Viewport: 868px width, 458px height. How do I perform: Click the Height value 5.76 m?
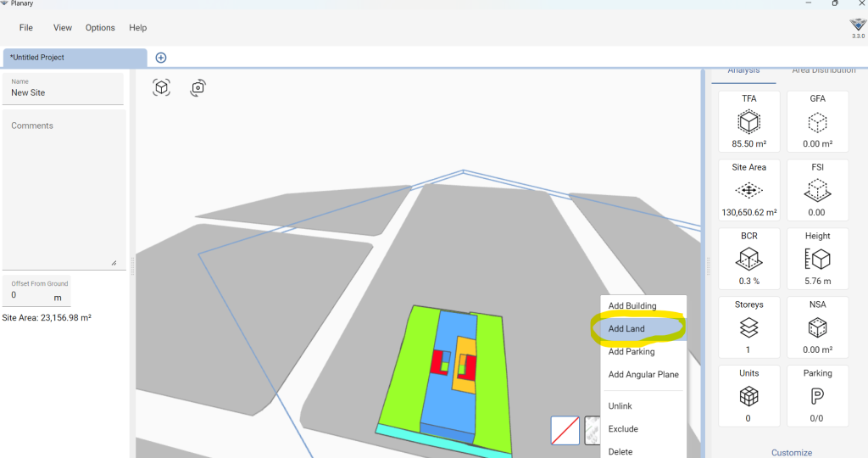(x=818, y=282)
